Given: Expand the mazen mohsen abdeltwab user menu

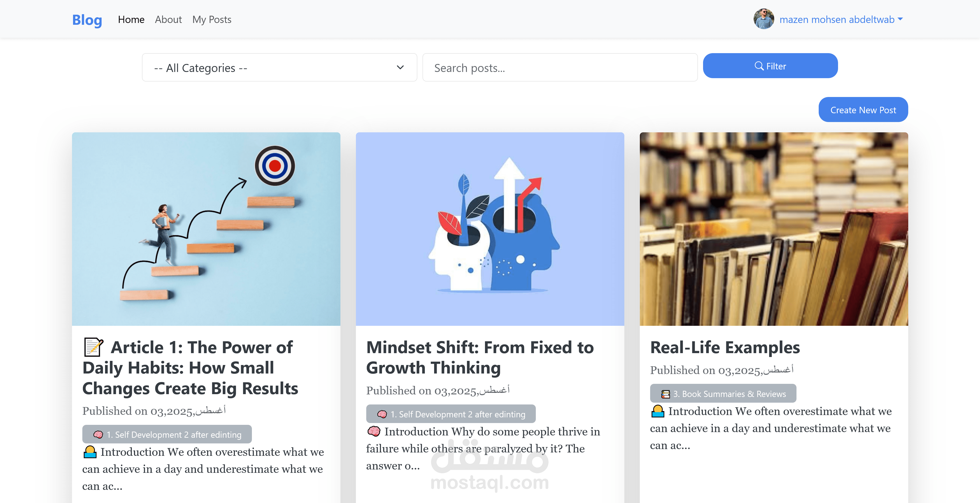Looking at the screenshot, I should (841, 19).
